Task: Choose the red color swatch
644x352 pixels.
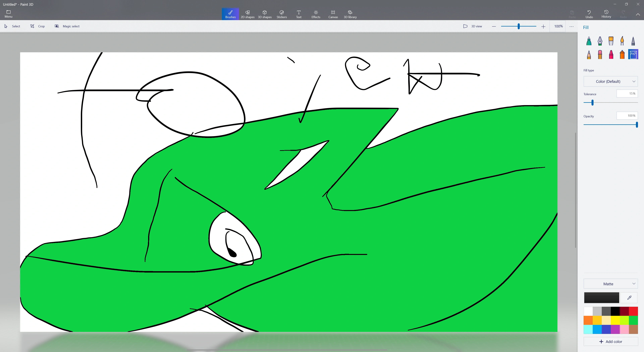Action: pyautogui.click(x=633, y=311)
